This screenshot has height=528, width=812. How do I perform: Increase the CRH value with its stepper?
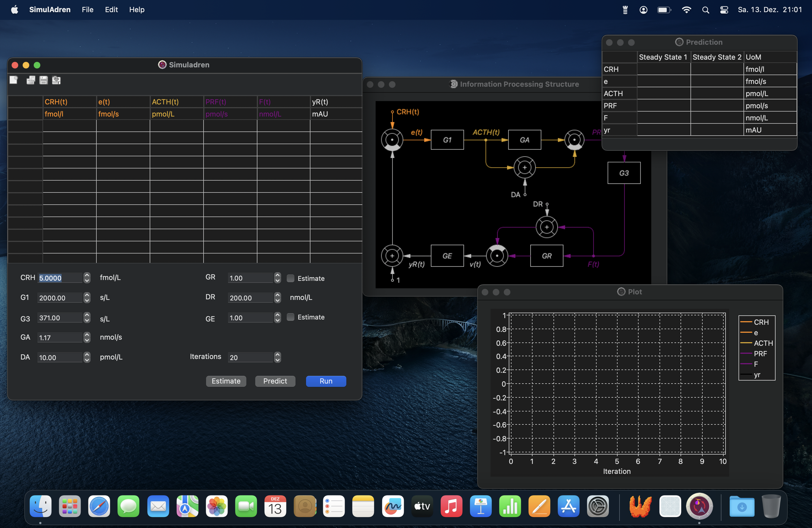(87, 275)
